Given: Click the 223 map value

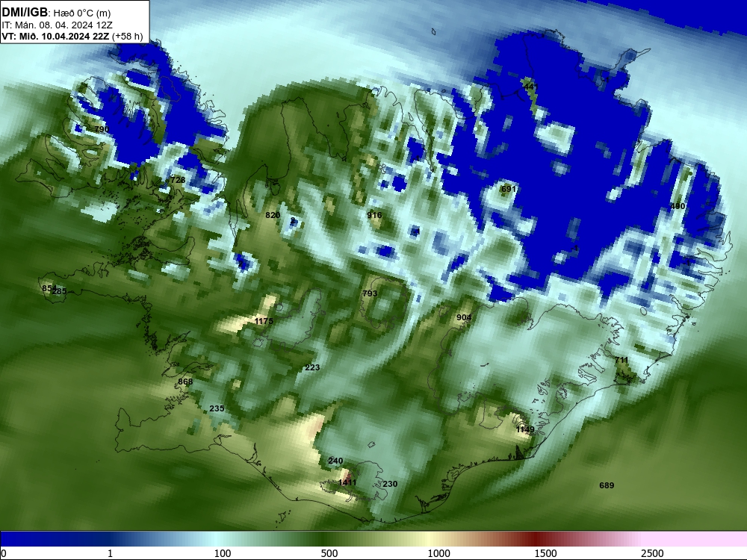Looking at the screenshot, I should click(x=312, y=367).
